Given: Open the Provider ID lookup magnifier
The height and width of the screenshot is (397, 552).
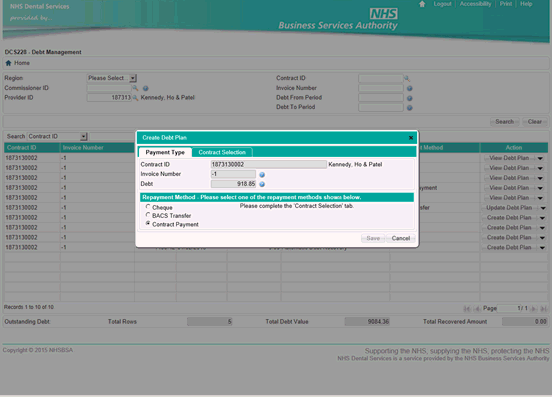Looking at the screenshot, I should tap(135, 98).
